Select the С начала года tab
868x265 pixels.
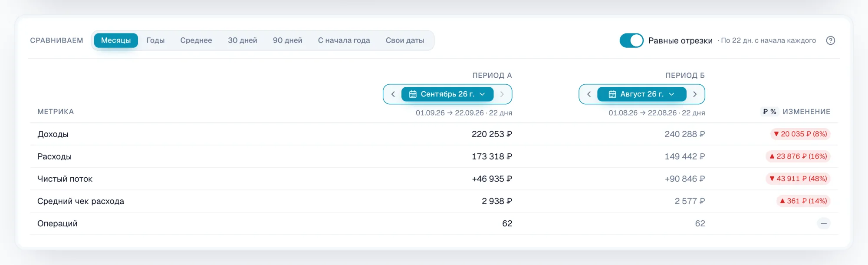[x=344, y=40]
